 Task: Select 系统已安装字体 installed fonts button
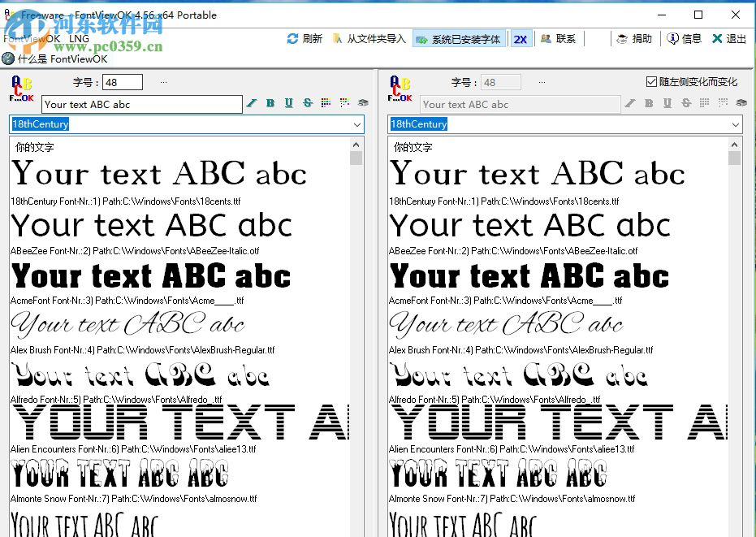pyautogui.click(x=459, y=39)
